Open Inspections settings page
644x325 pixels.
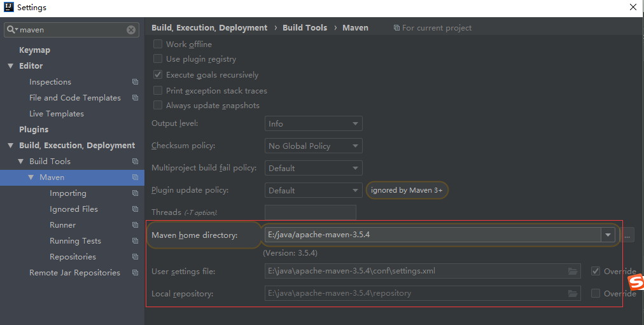[50, 81]
